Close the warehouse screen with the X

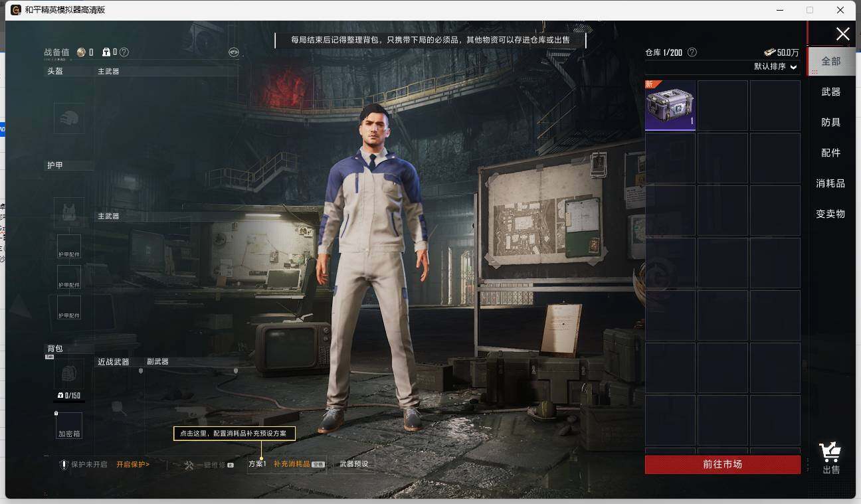(842, 35)
